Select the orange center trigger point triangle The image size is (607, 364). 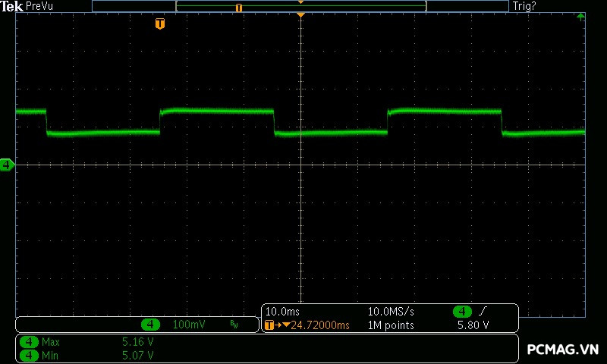[301, 15]
